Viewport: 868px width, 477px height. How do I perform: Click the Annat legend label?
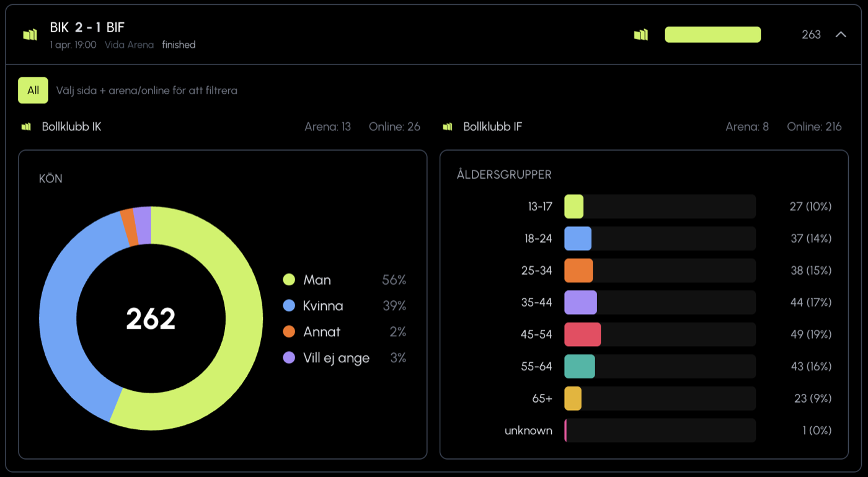[322, 332]
